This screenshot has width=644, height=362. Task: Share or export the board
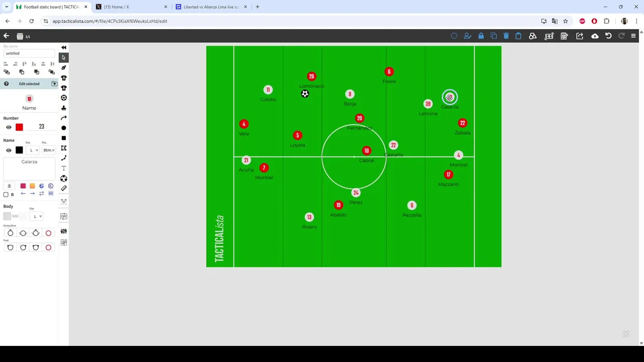[x=580, y=36]
